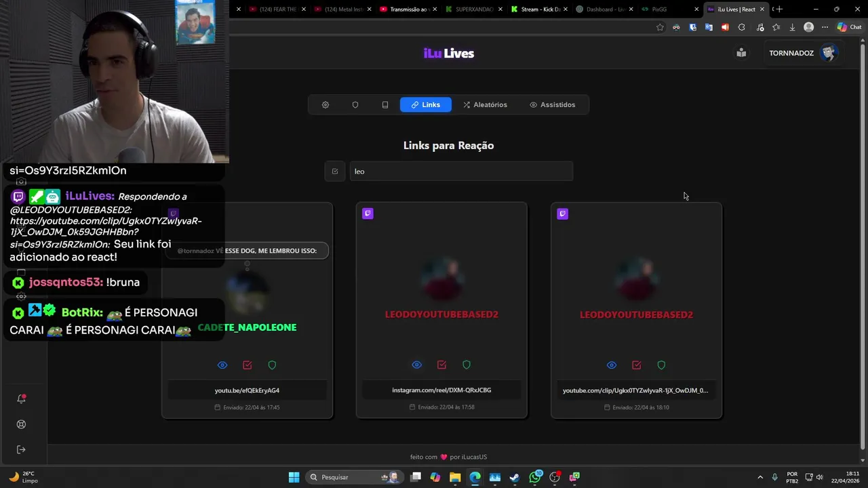The height and width of the screenshot is (488, 868).
Task: Open the TORNNADOZ user profile menu
Action: (x=803, y=53)
